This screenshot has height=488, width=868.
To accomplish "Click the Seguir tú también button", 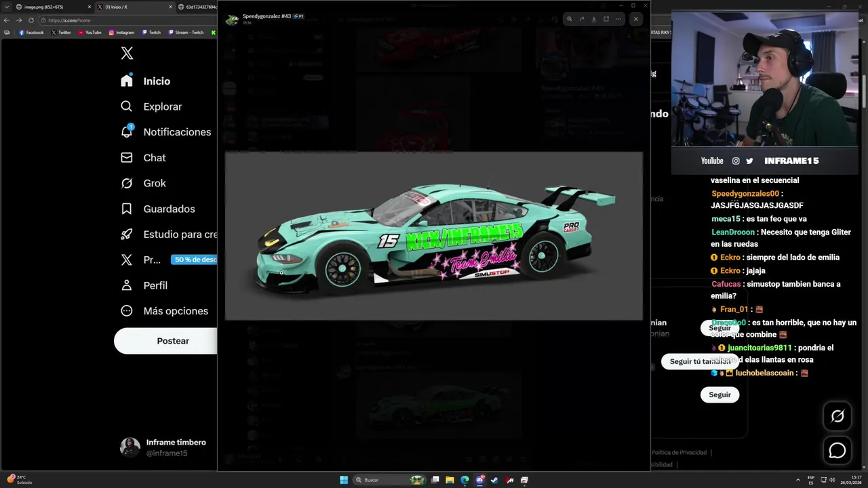I will (700, 361).
